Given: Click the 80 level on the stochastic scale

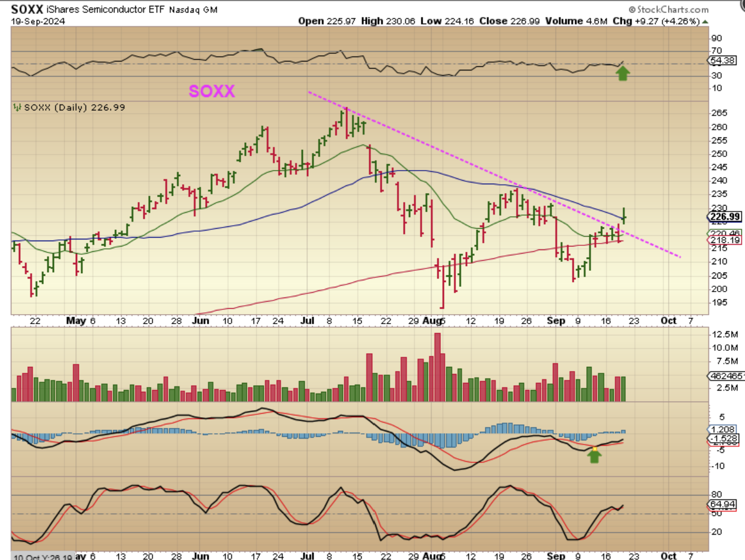Looking at the screenshot, I should 717,494.
